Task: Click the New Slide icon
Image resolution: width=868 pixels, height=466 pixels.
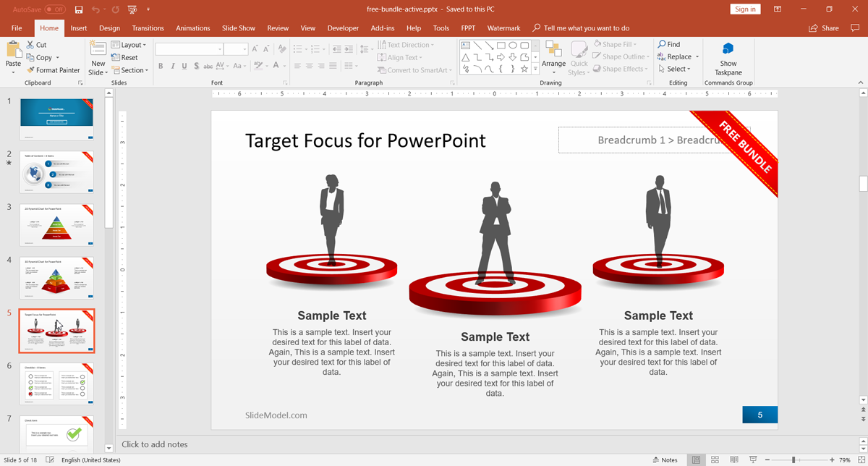Action: [x=98, y=49]
